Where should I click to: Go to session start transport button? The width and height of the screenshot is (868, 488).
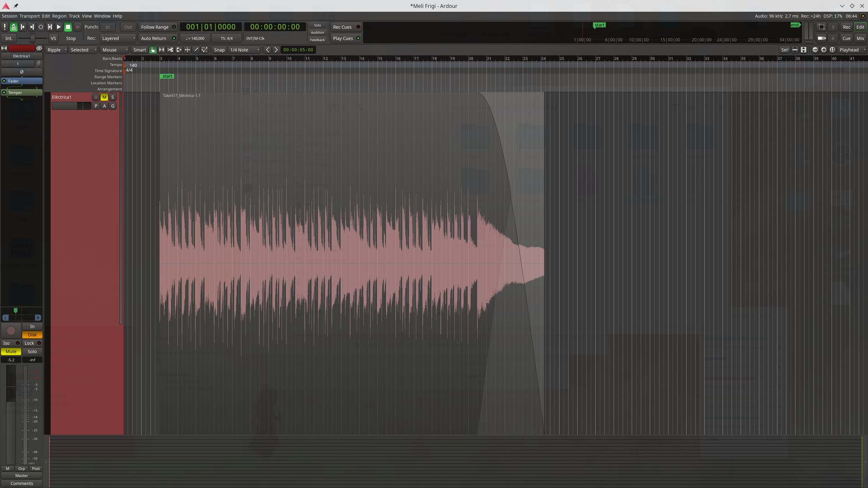(23, 27)
